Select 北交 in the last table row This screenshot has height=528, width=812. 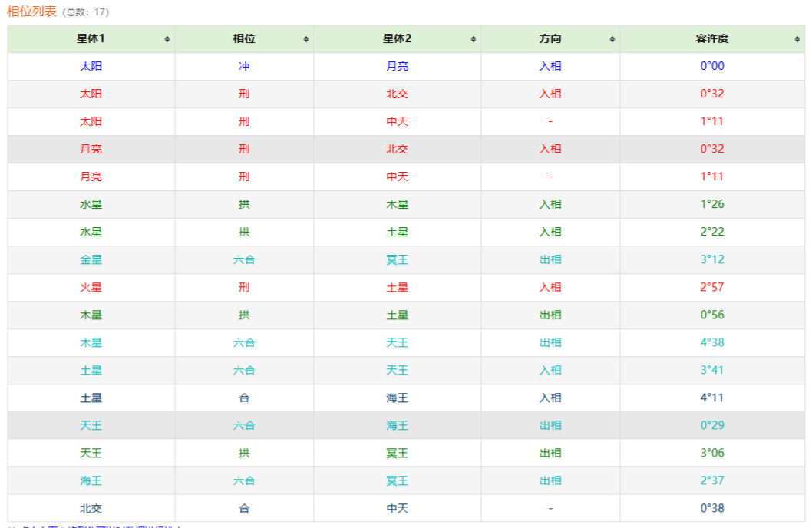pyautogui.click(x=91, y=508)
